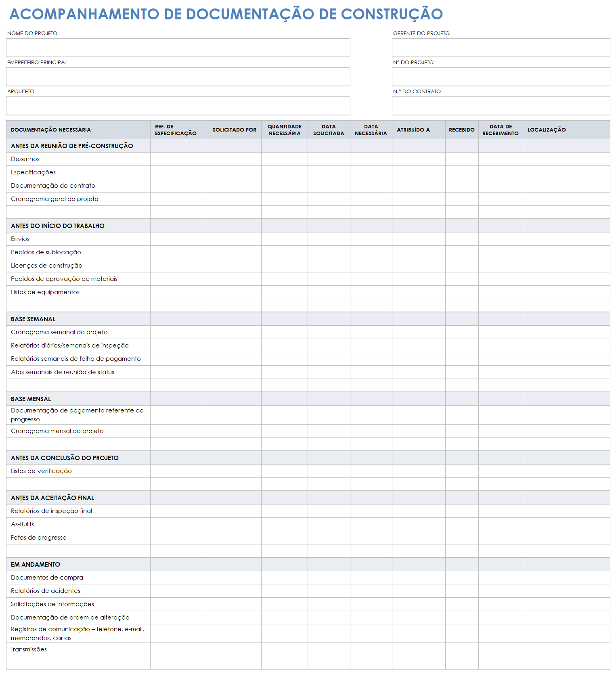
Task: Select the 'Solicitado Por' column header
Action: point(235,130)
